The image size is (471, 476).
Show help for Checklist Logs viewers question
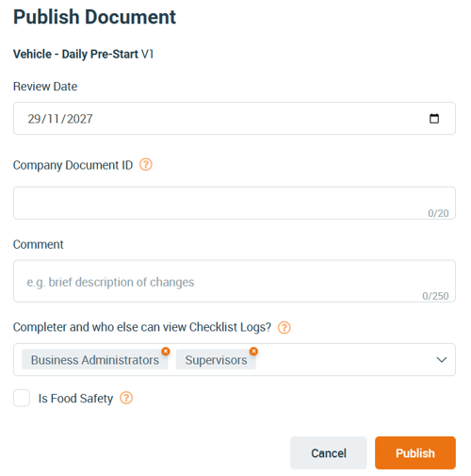click(x=284, y=327)
